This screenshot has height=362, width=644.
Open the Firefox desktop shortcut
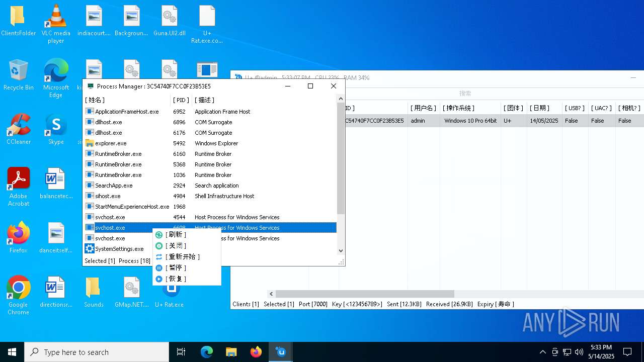click(x=18, y=238)
